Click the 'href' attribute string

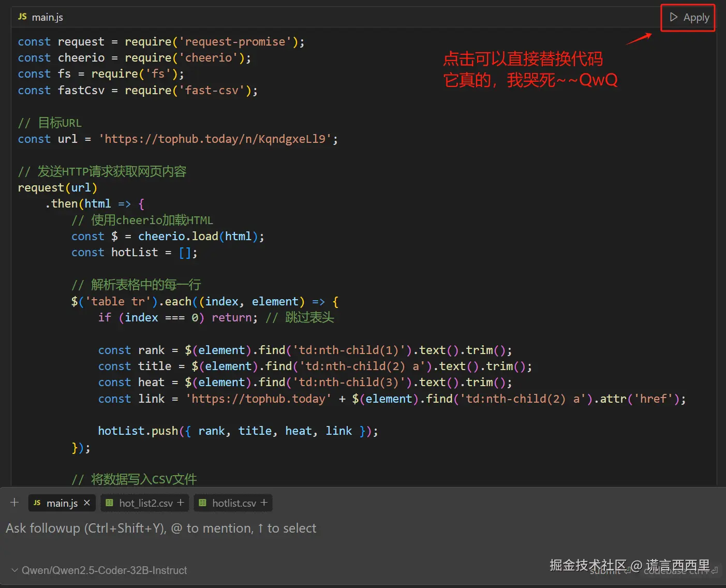[x=654, y=399]
